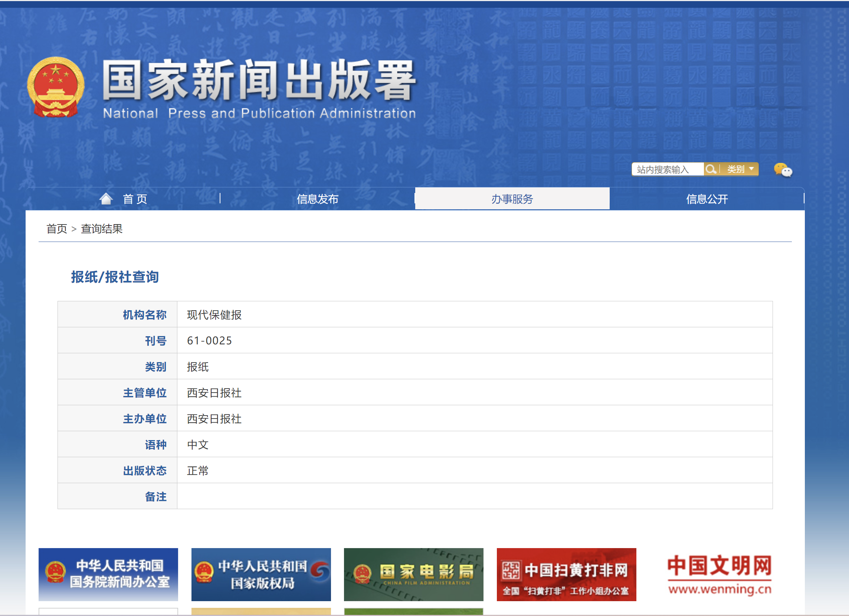Screen dimensions: 849x616
Task: Open 国务院新闻办公室 banner
Action: click(x=108, y=574)
